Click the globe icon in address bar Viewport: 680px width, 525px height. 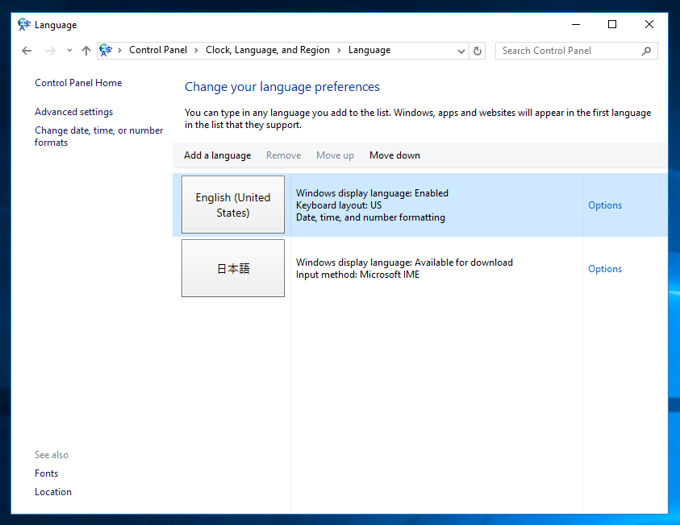pos(105,50)
